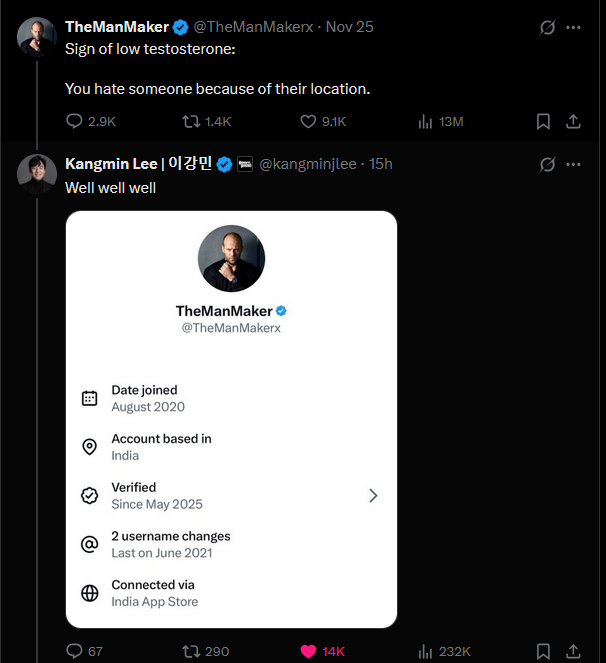Repost Kangmin Lee's tweet with 290 reposts
Viewport: 606px width, 663px height.
click(190, 651)
